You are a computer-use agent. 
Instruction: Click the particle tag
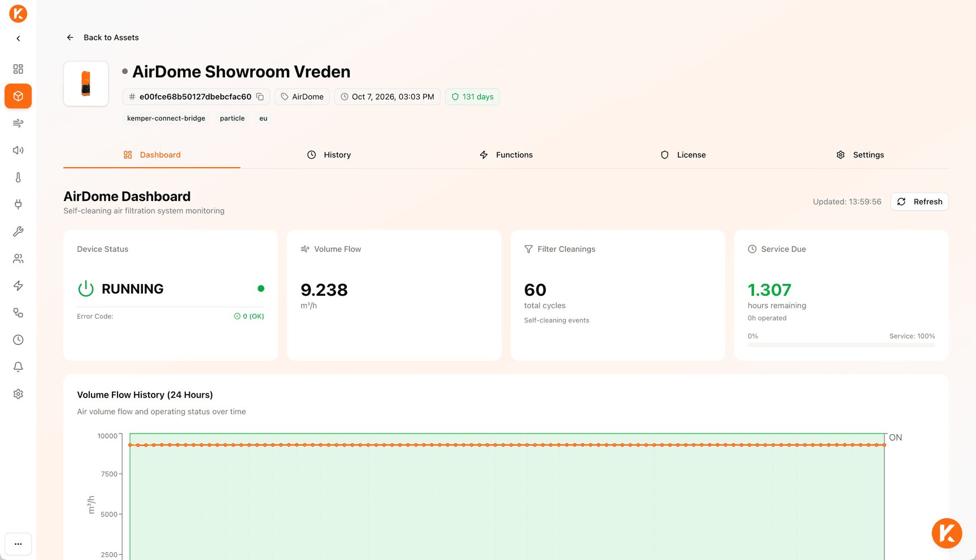(x=232, y=118)
